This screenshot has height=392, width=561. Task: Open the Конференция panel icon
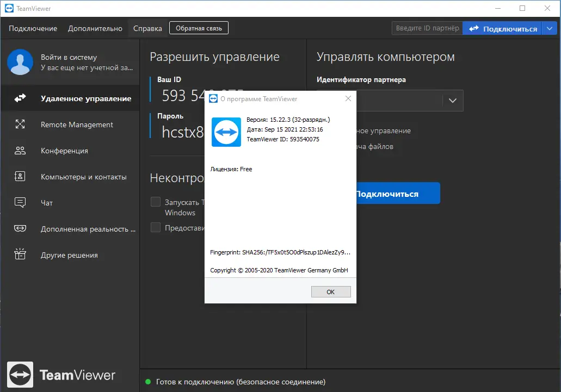pyautogui.click(x=20, y=151)
